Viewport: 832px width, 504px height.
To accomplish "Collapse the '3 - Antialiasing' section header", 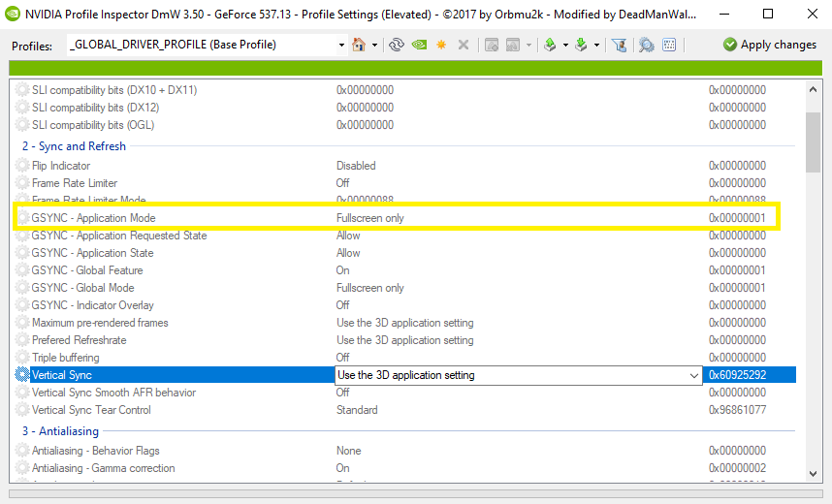I will click(60, 431).
